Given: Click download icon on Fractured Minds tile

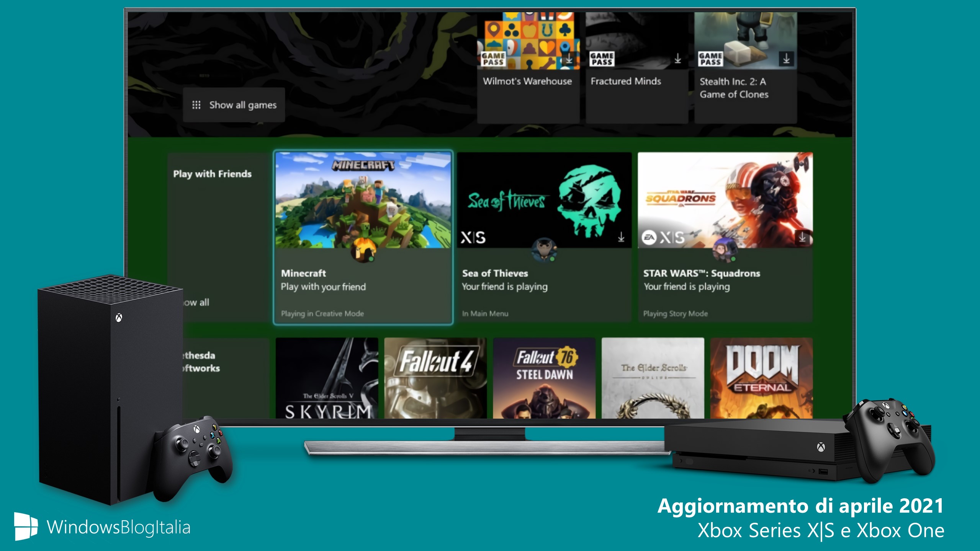Looking at the screenshot, I should (677, 59).
